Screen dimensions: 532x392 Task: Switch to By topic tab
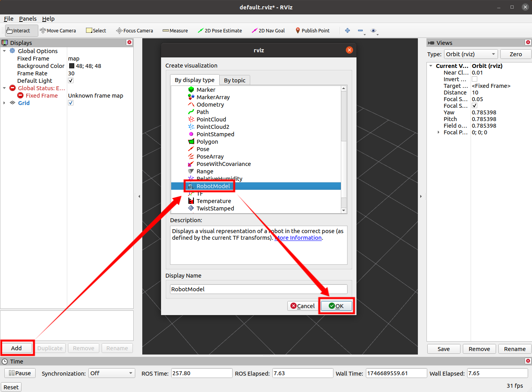[235, 80]
